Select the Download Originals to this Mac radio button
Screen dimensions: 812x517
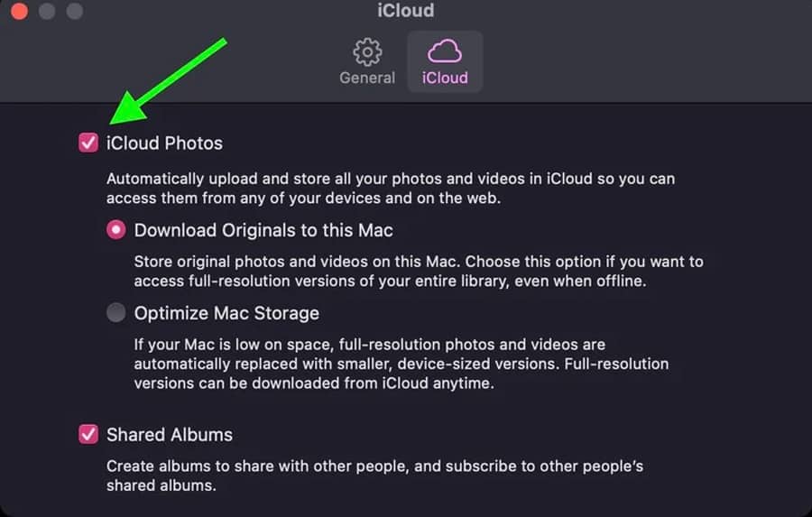116,230
